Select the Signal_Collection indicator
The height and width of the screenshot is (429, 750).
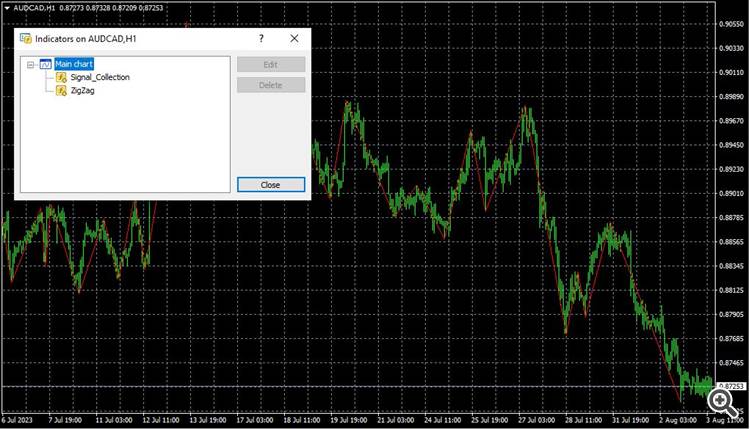pos(100,77)
